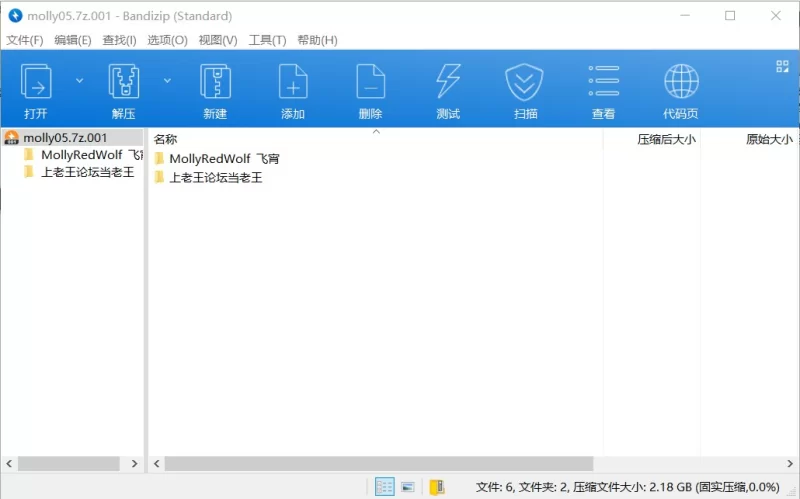
Task: Click the Extract (解压) toolbar icon
Action: coord(123,82)
